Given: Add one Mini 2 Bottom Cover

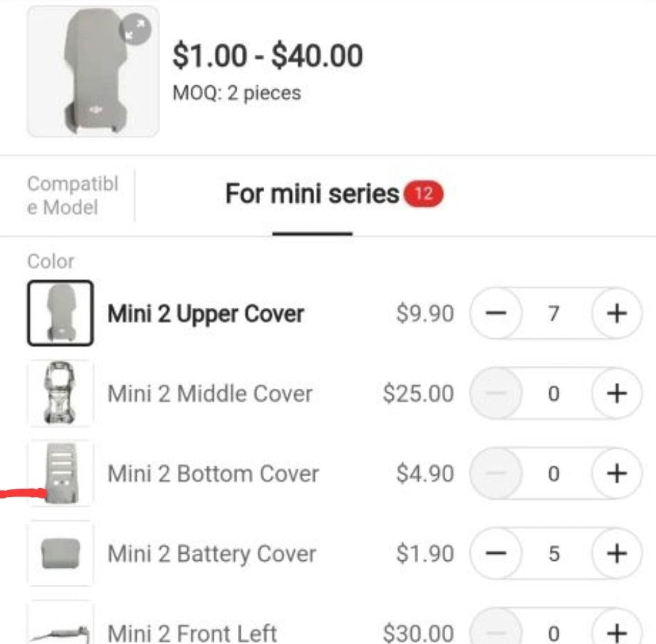Looking at the screenshot, I should [616, 473].
